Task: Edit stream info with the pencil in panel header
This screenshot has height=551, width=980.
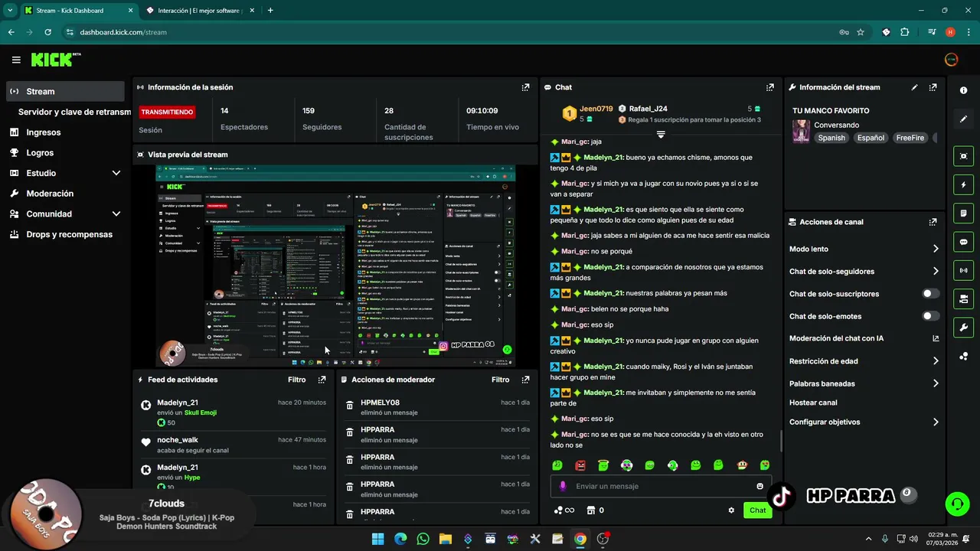Action: (914, 87)
